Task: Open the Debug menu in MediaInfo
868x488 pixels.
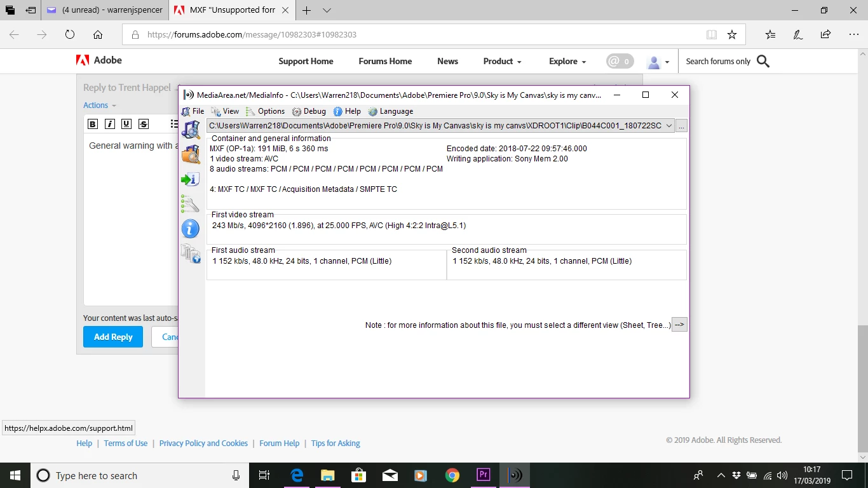Action: click(309, 111)
